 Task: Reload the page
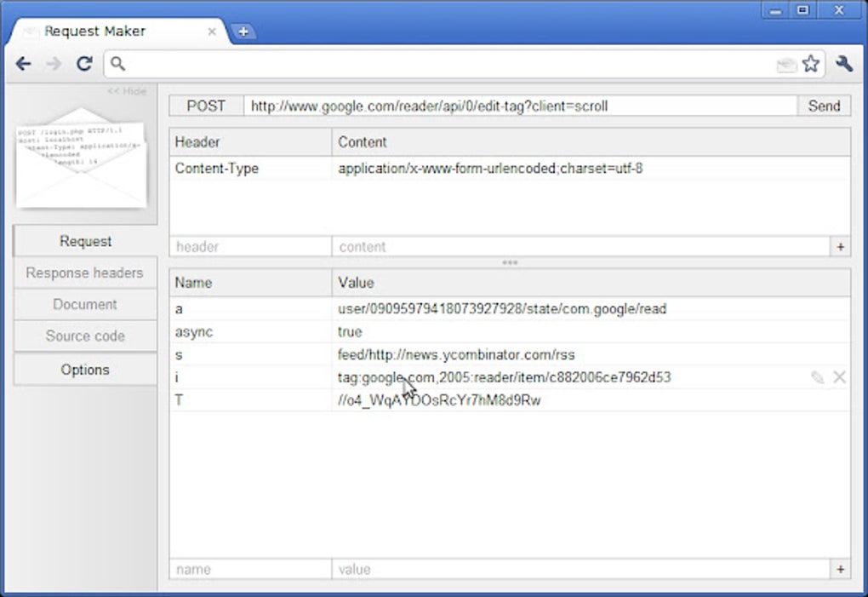click(83, 63)
